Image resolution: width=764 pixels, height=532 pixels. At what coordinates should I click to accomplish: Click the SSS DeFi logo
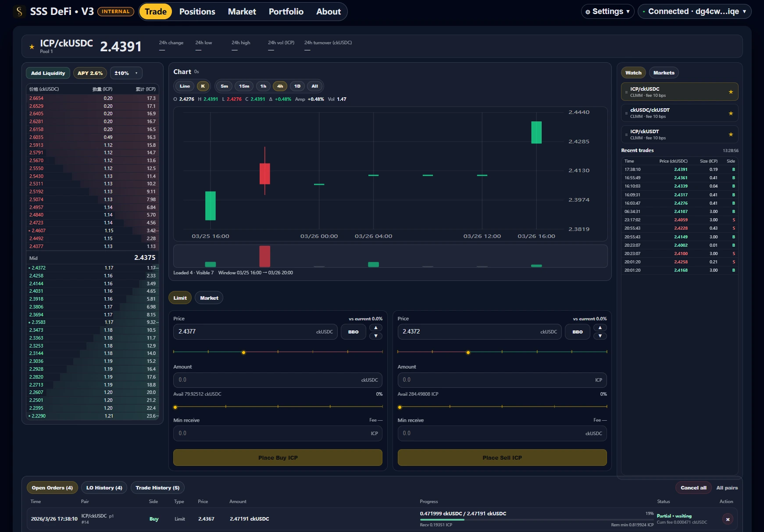point(18,11)
